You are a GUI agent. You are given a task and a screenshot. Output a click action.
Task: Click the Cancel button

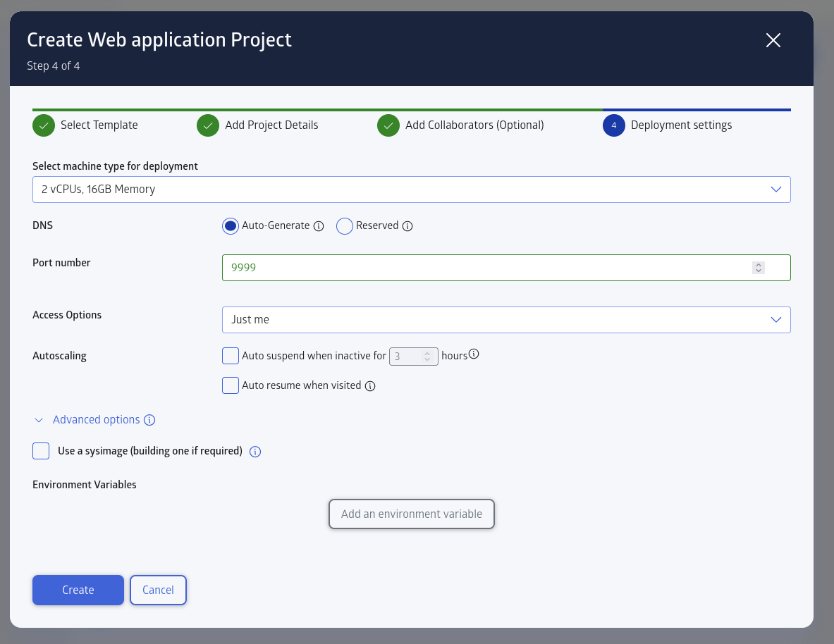158,590
